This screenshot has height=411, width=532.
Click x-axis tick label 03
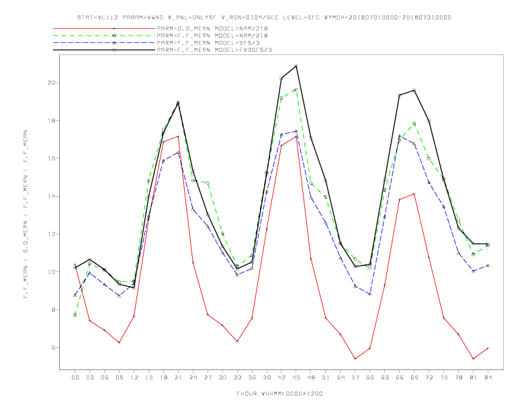coord(89,377)
